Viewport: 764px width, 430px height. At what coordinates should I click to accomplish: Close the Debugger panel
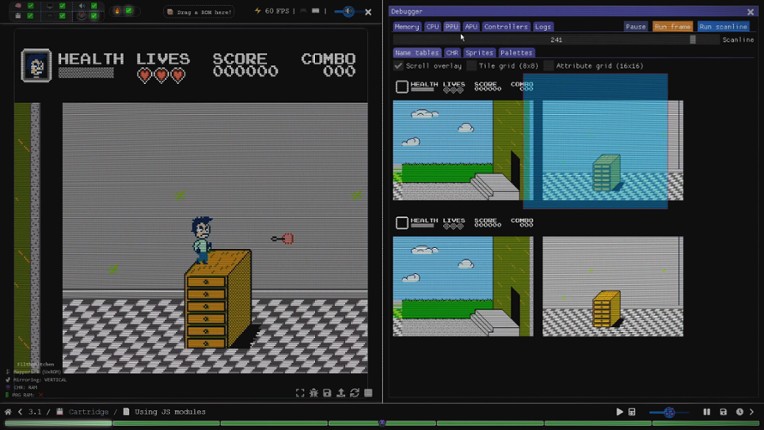click(x=750, y=11)
